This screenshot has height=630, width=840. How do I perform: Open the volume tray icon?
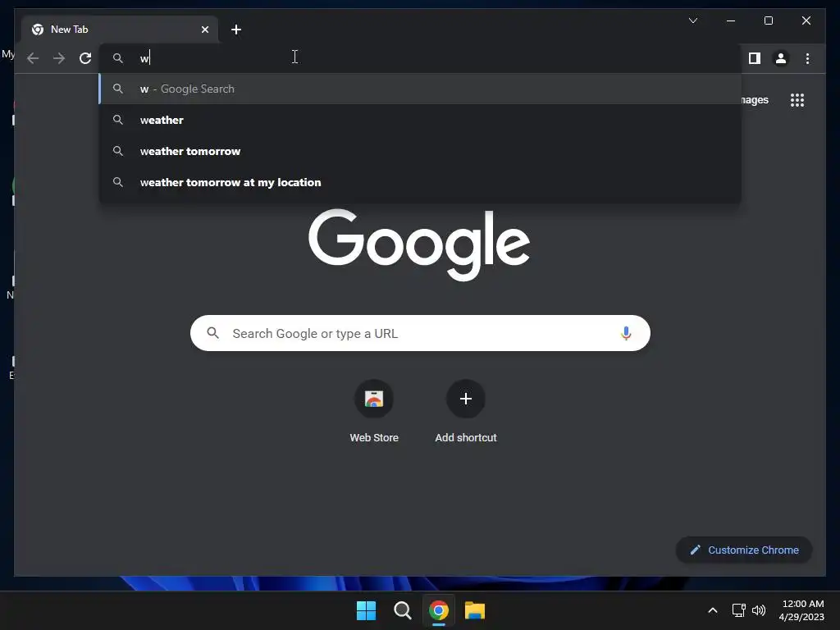pos(759,610)
